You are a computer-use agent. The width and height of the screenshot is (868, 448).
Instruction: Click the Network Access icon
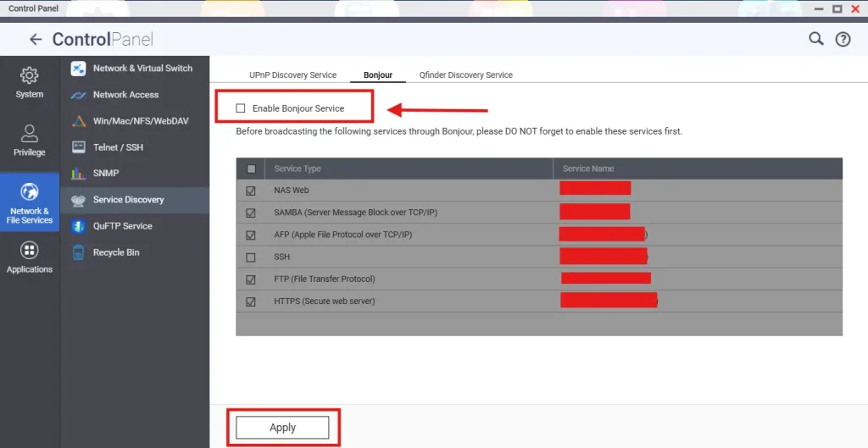[x=78, y=95]
